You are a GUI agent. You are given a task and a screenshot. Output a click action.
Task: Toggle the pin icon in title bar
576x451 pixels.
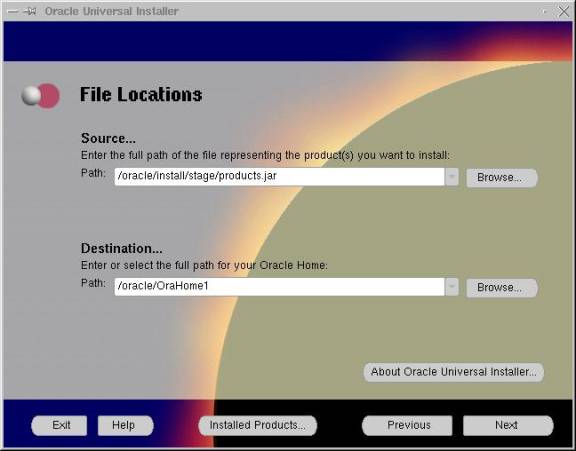point(30,11)
